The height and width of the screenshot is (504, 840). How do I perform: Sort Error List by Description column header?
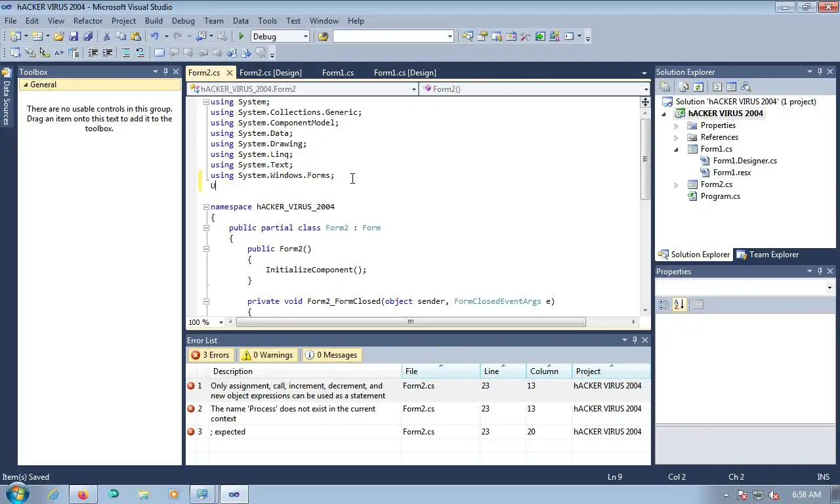pos(305,371)
